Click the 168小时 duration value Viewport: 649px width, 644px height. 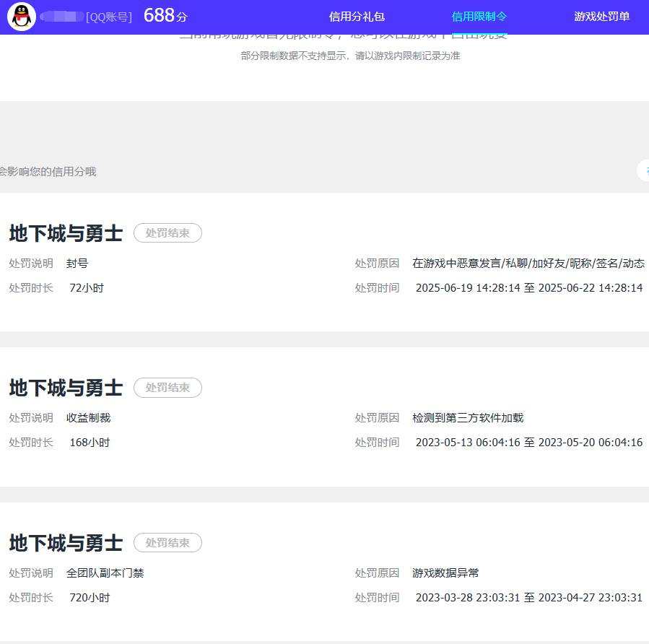90,443
